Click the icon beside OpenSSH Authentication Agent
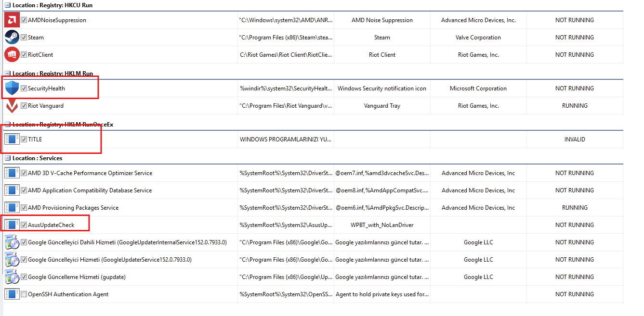The width and height of the screenshot is (644, 316). [12, 294]
